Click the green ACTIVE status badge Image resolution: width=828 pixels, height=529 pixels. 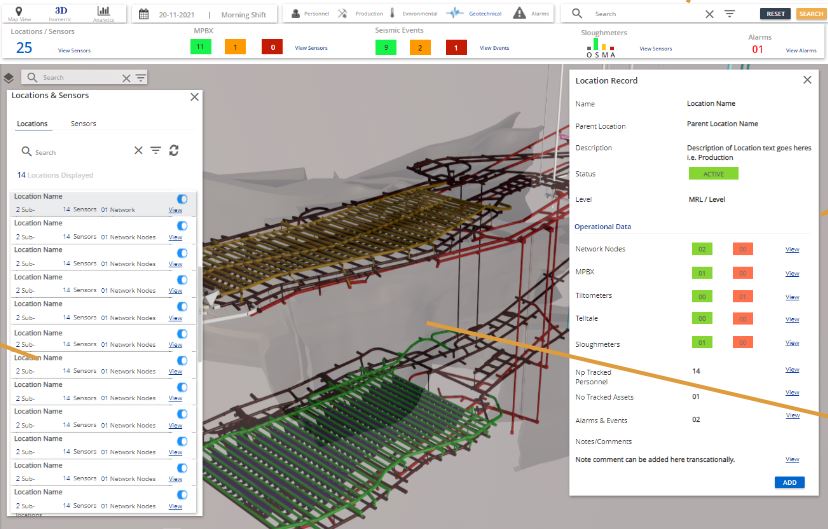(x=713, y=174)
